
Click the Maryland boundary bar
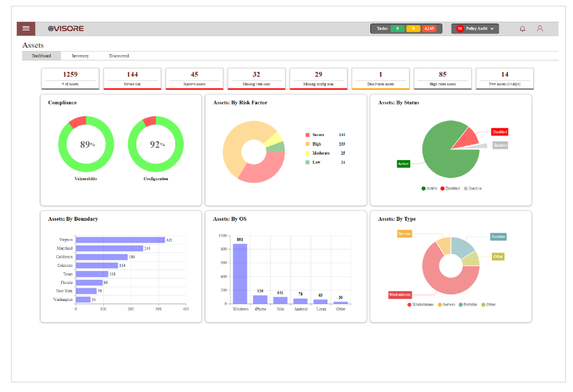109,248
